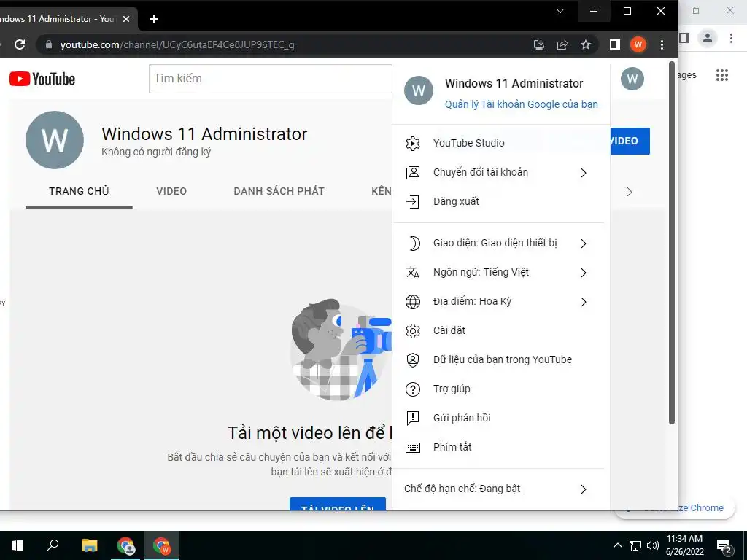Open the Windows Start menu
The height and width of the screenshot is (560, 747).
[x=18, y=545]
